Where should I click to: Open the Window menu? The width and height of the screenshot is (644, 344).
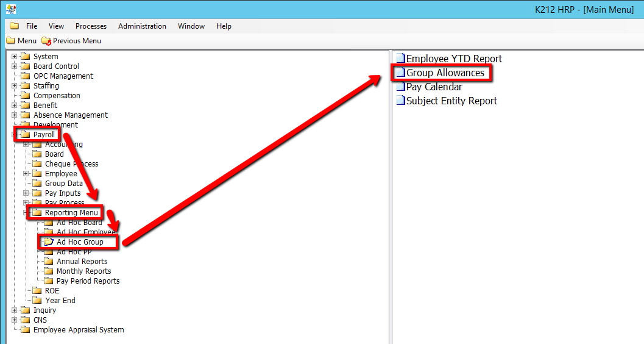191,26
